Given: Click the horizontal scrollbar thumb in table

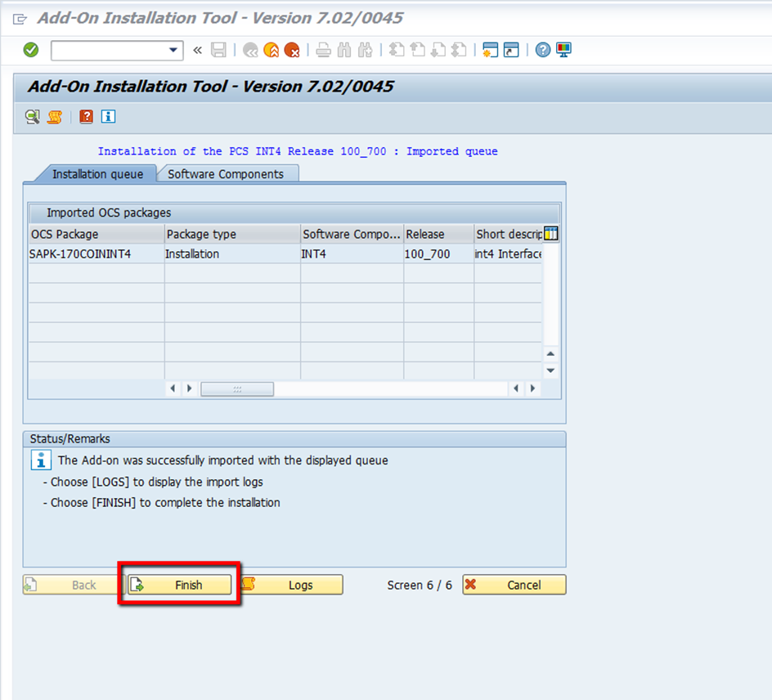Looking at the screenshot, I should coord(237,389).
